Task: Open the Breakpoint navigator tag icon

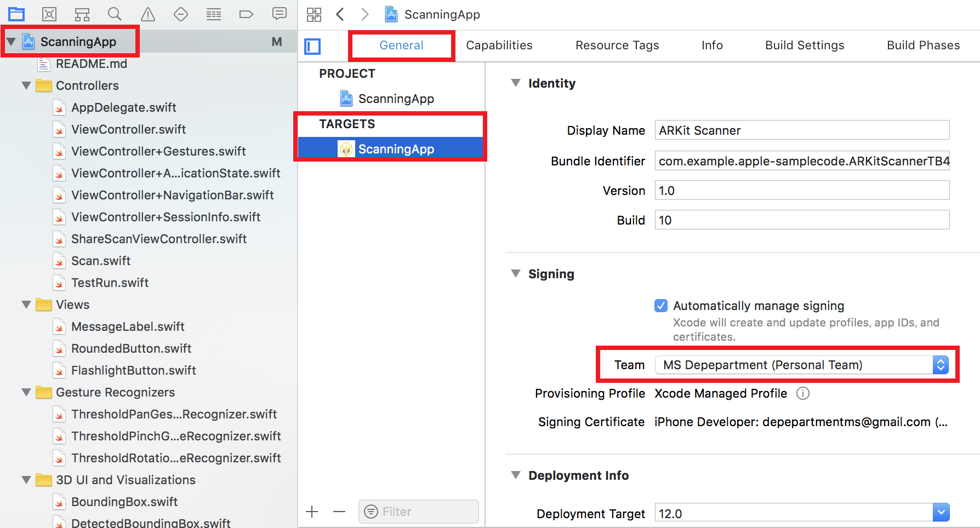Action: [x=247, y=14]
